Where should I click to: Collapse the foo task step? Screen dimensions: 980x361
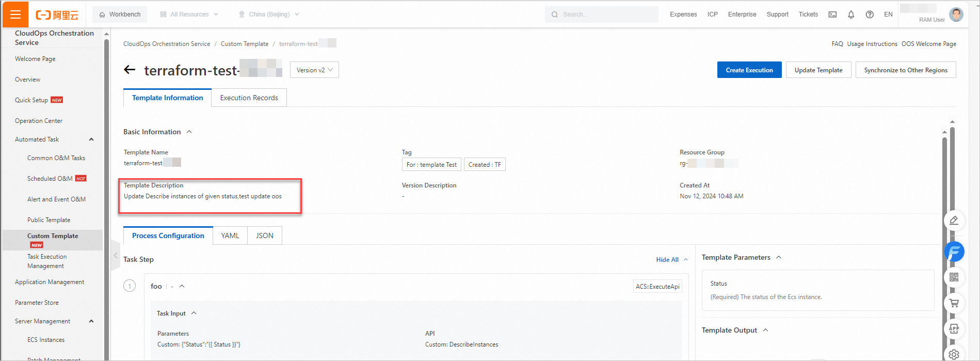tap(182, 286)
